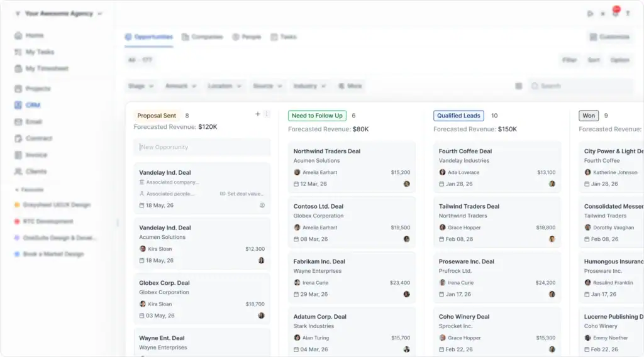Click Set deal value on the Vandelay card
This screenshot has height=357, width=644.
[242, 194]
